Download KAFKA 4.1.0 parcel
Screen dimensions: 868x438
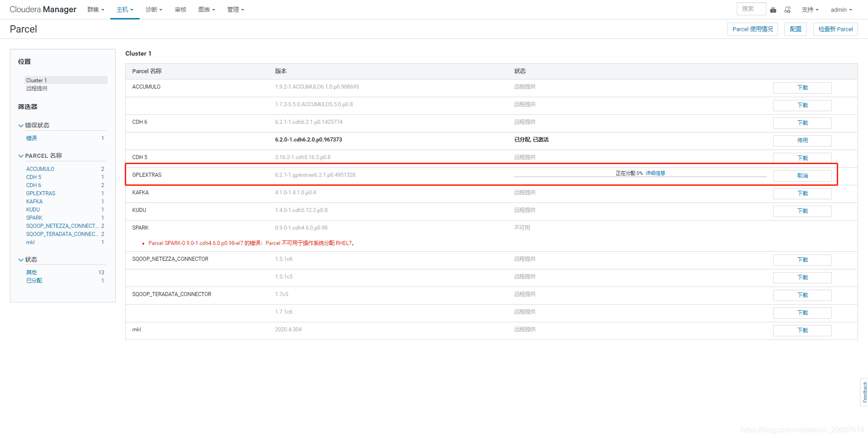click(802, 193)
